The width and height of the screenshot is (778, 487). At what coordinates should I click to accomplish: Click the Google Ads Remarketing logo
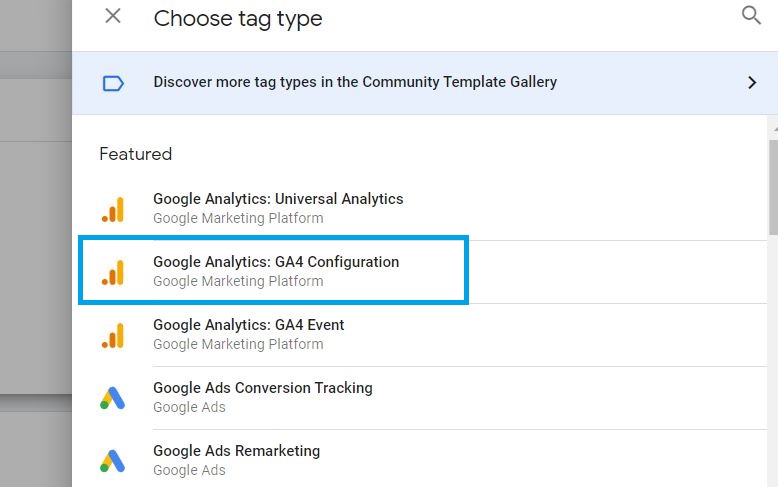(x=113, y=461)
